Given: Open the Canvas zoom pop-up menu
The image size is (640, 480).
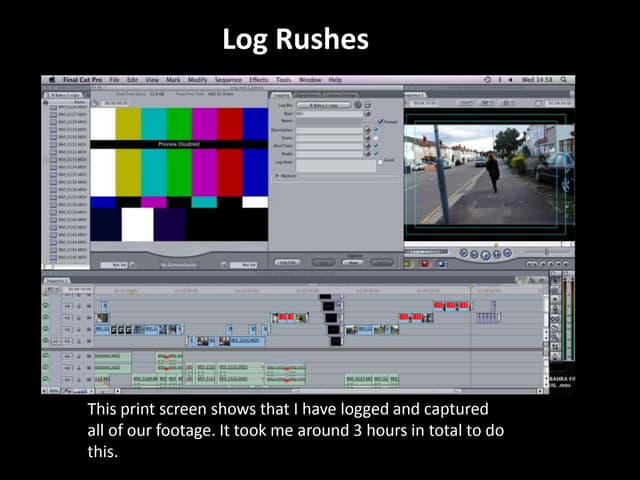Looking at the screenshot, I should click(x=467, y=103).
